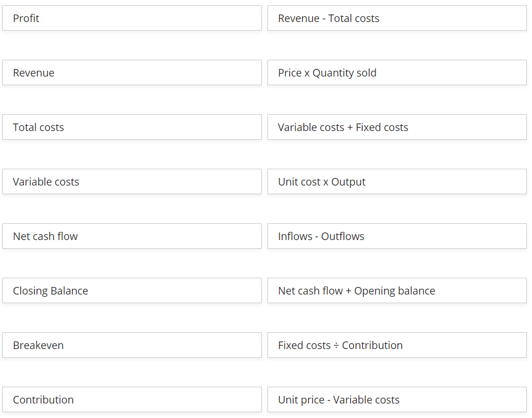Click the Revenue - Total costs formula
This screenshot has width=532, height=418.
click(397, 19)
